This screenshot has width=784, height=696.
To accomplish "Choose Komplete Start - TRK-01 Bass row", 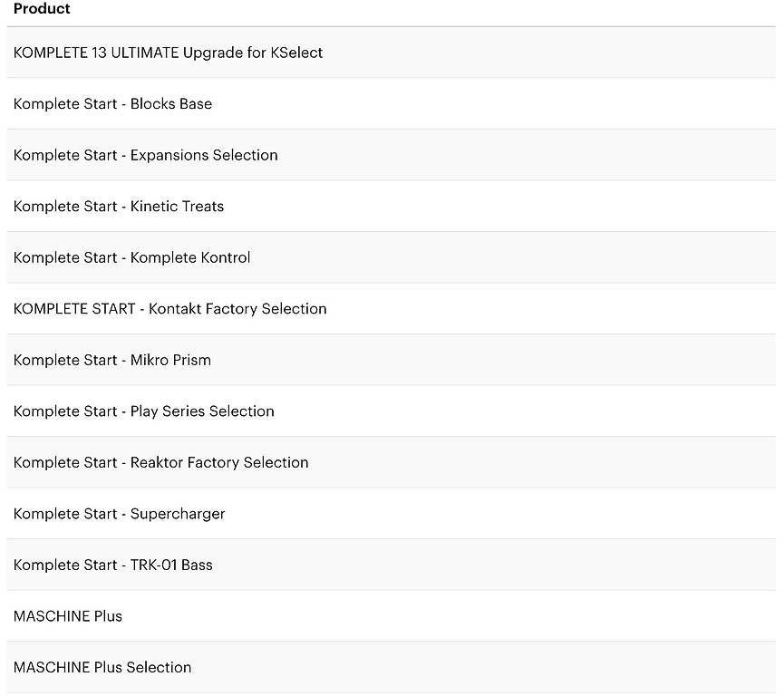I will coord(392,565).
